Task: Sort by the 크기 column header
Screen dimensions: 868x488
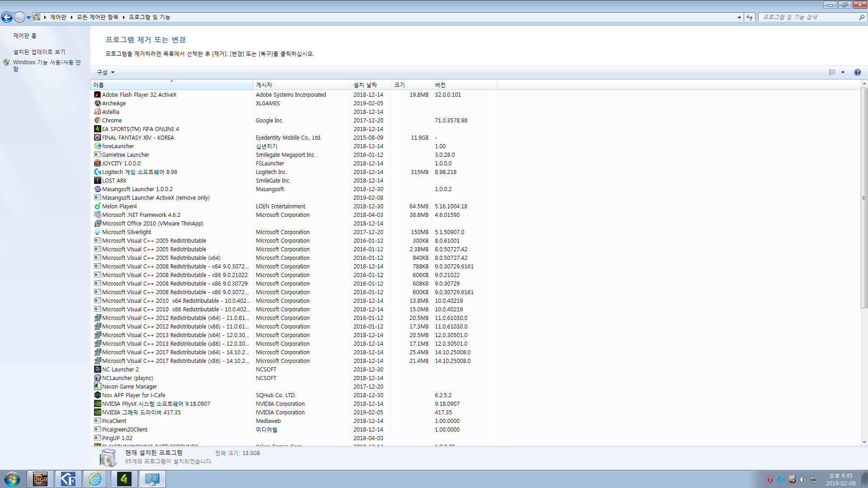Action: point(411,85)
